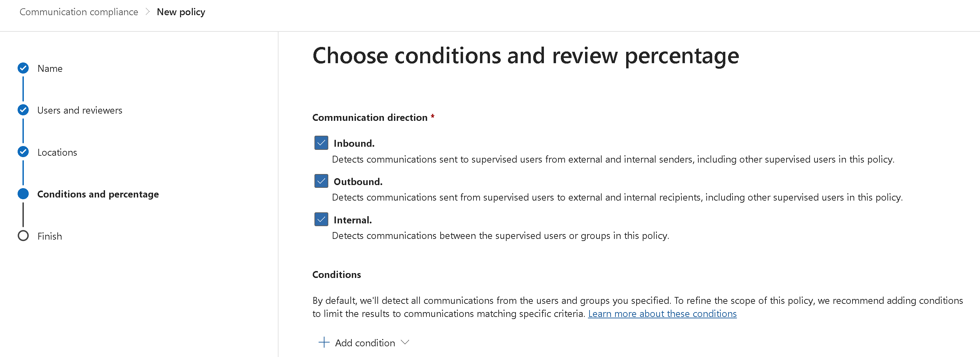The height and width of the screenshot is (357, 980).
Task: Click the Conditions and percentage step circle
Action: click(x=23, y=194)
